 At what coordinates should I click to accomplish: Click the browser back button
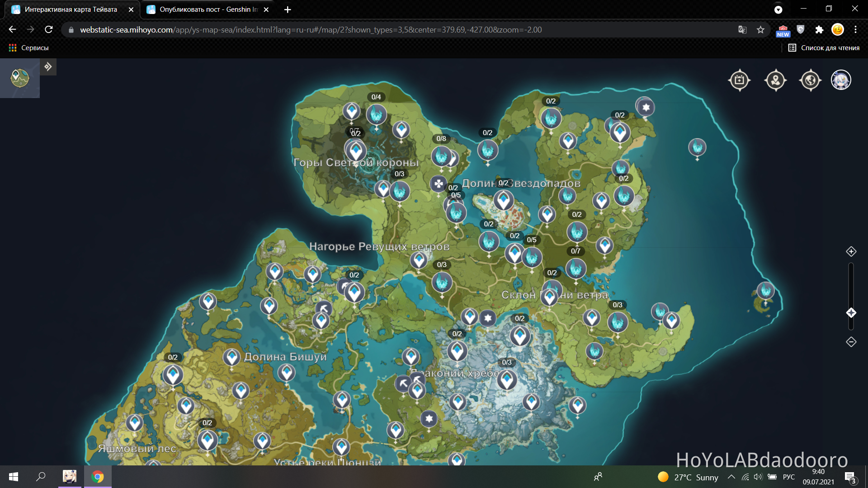click(12, 29)
